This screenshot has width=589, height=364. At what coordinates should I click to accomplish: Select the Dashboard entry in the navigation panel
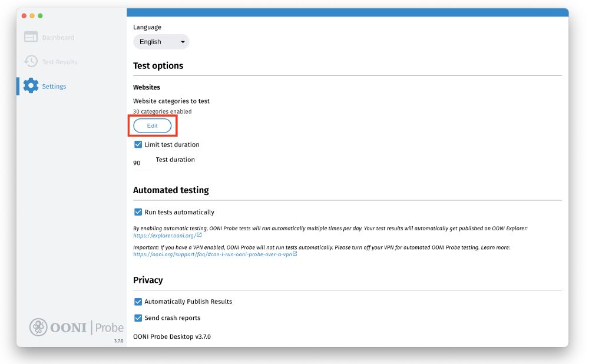click(53, 37)
